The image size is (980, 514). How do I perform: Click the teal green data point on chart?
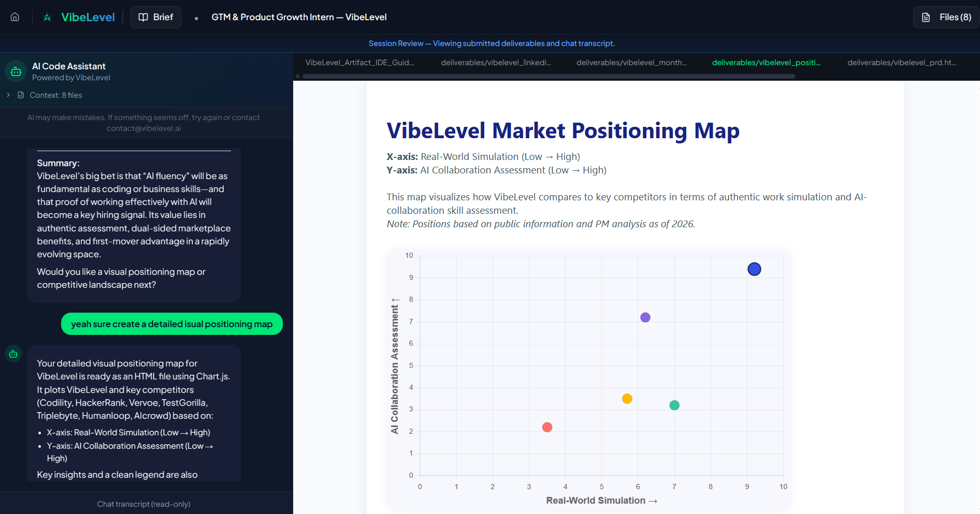[x=674, y=405]
